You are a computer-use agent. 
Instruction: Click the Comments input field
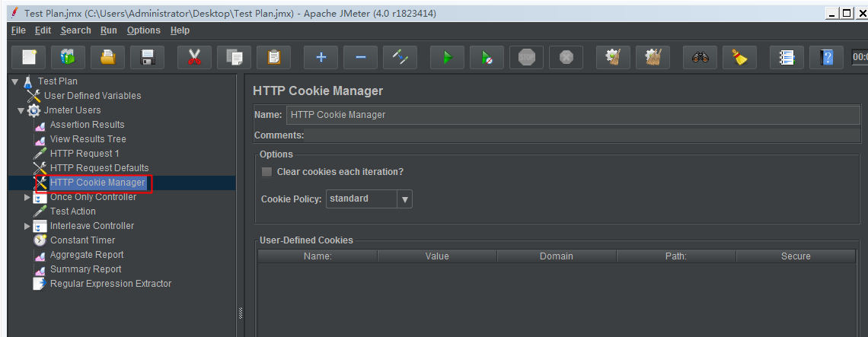pyautogui.click(x=582, y=135)
